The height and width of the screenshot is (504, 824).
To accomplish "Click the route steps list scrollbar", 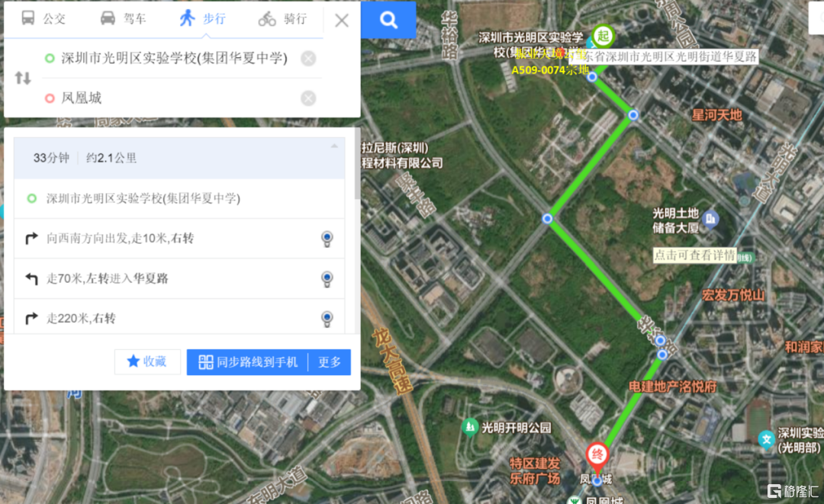I will pyautogui.click(x=358, y=164).
